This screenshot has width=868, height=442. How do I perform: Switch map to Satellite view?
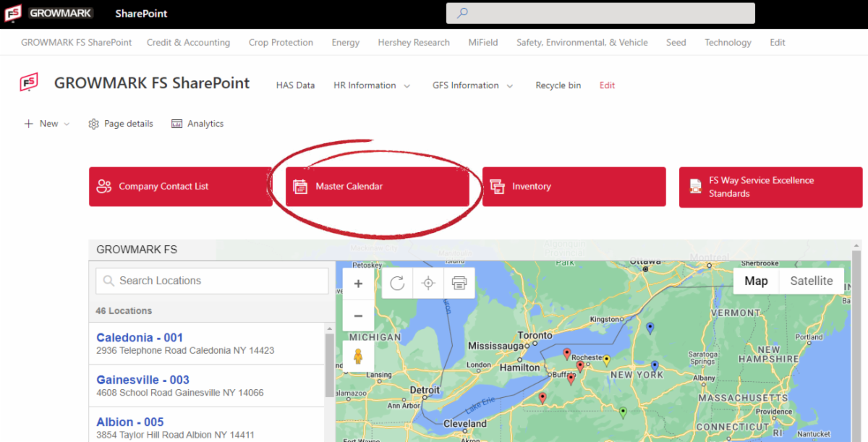(x=811, y=281)
